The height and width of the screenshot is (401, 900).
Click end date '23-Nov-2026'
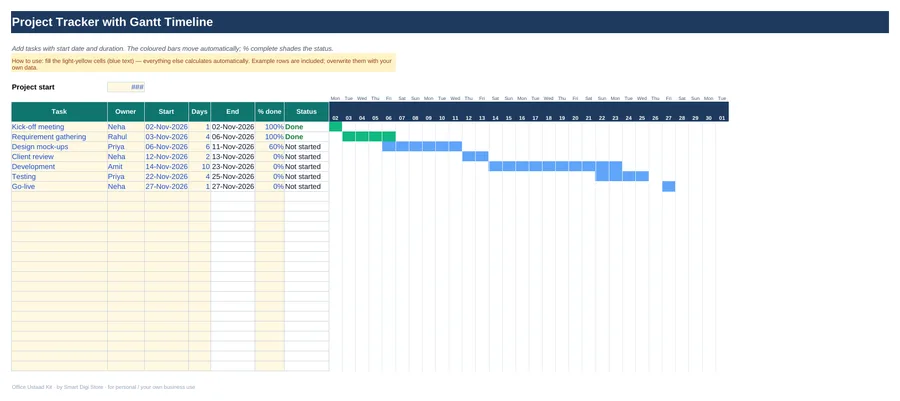click(232, 167)
